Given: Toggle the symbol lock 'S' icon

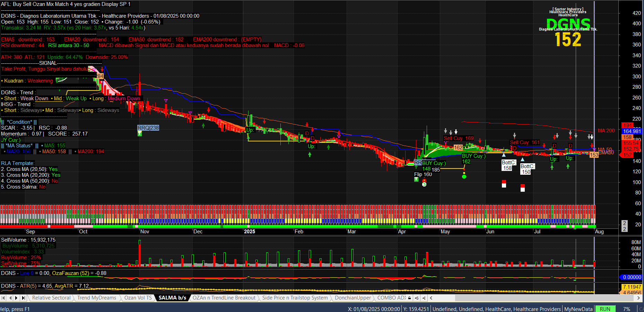Looking at the screenshot, I should pos(416,298).
